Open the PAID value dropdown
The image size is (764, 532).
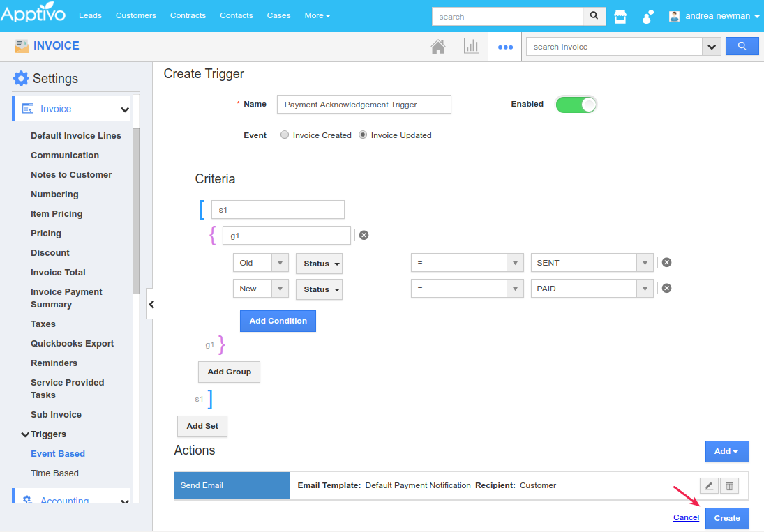pyautogui.click(x=645, y=289)
